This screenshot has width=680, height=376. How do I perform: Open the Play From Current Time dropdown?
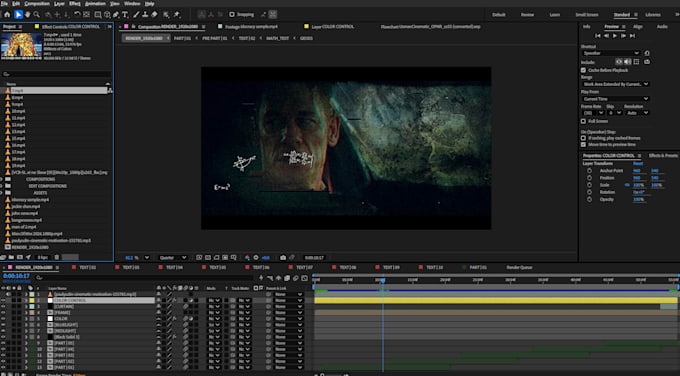click(615, 99)
